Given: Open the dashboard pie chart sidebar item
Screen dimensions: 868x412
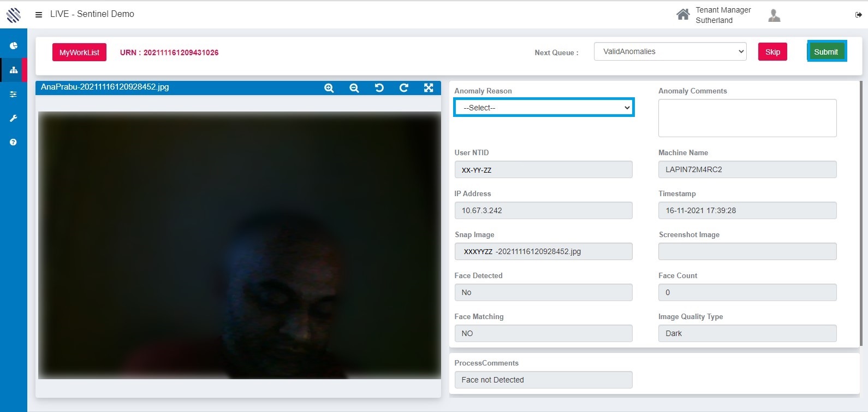Looking at the screenshot, I should [14, 46].
